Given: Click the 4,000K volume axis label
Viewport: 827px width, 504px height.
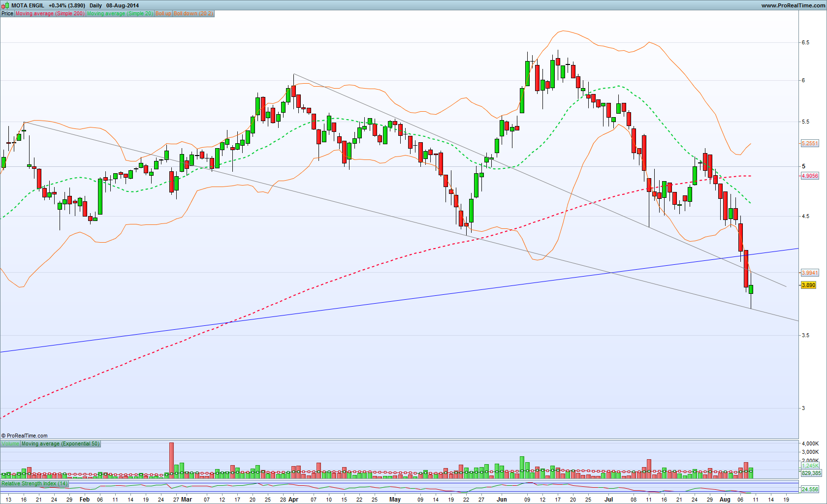Looking at the screenshot, I should point(810,443).
